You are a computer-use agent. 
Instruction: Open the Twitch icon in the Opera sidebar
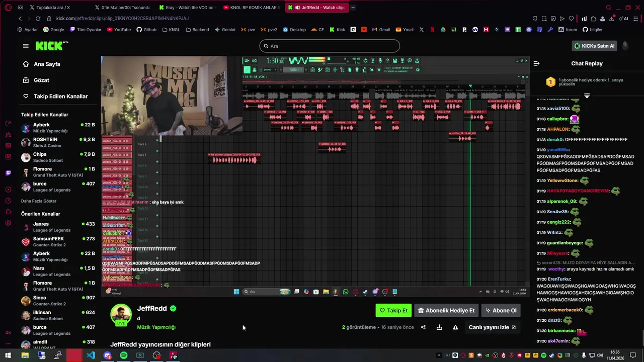coord(8,173)
